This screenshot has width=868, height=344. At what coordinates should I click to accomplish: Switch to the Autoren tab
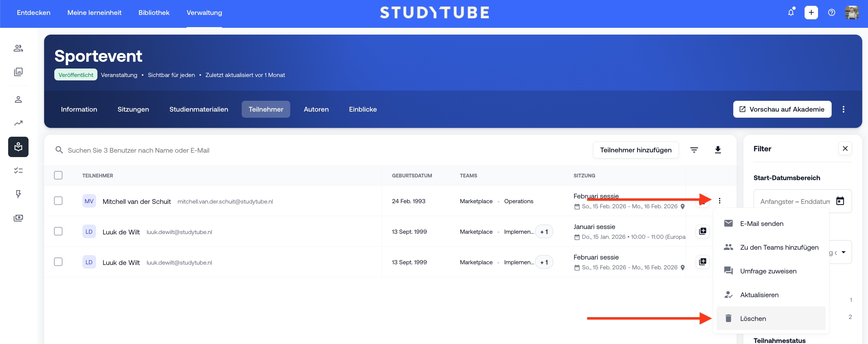pos(316,109)
